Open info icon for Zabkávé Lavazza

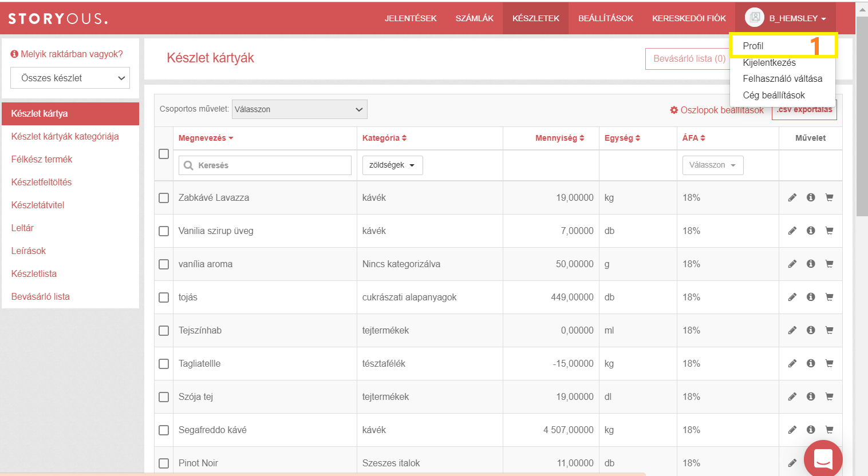point(811,197)
